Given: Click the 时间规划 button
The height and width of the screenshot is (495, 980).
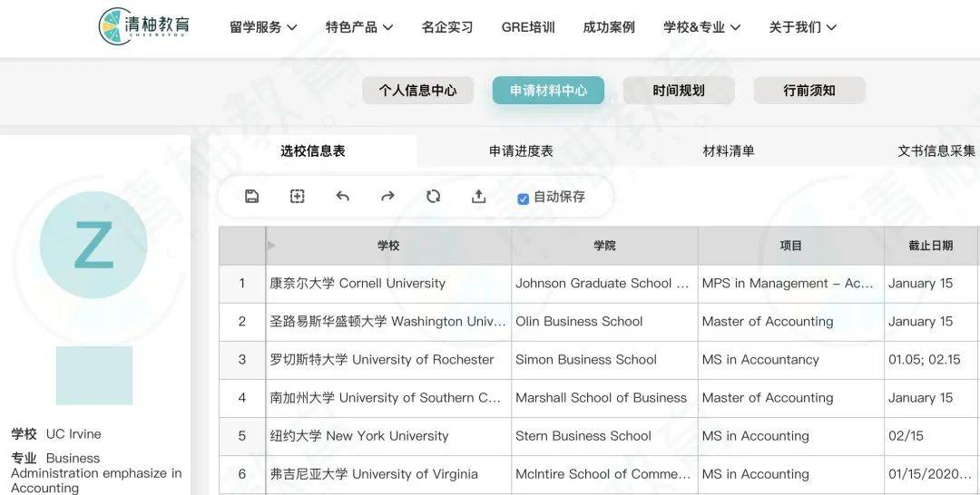Looking at the screenshot, I should click(x=679, y=90).
